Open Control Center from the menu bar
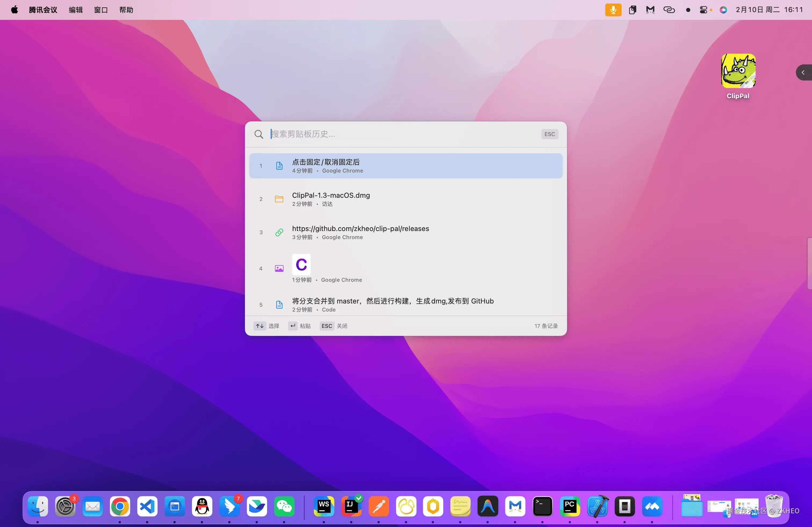 [x=703, y=10]
